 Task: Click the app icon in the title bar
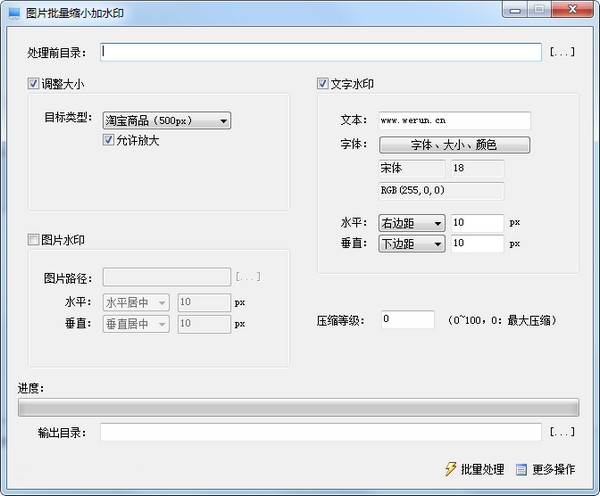(14, 11)
